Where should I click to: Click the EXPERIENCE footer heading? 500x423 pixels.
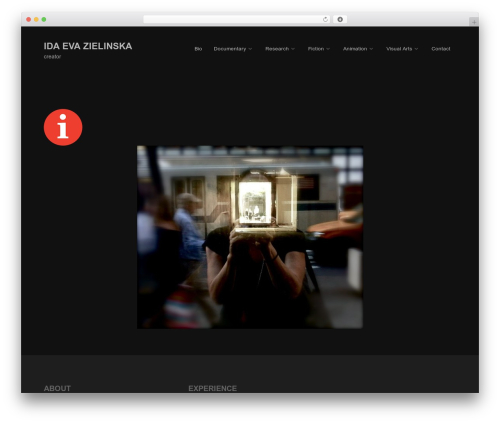(x=212, y=388)
